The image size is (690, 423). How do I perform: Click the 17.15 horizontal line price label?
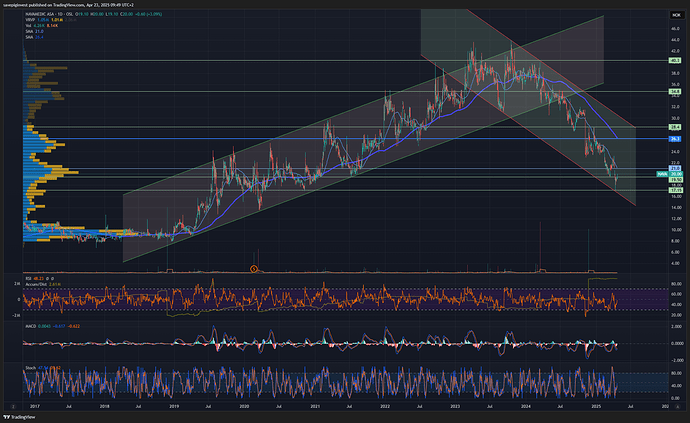tap(675, 190)
